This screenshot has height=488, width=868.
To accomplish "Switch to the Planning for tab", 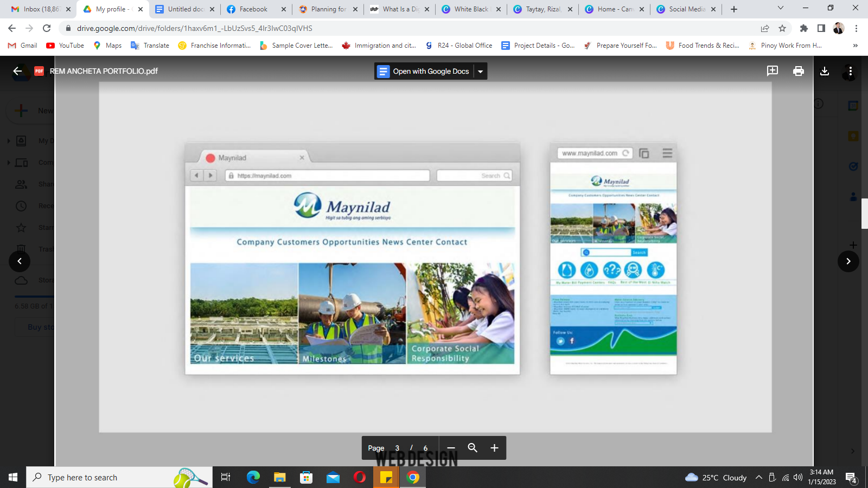I will point(329,9).
